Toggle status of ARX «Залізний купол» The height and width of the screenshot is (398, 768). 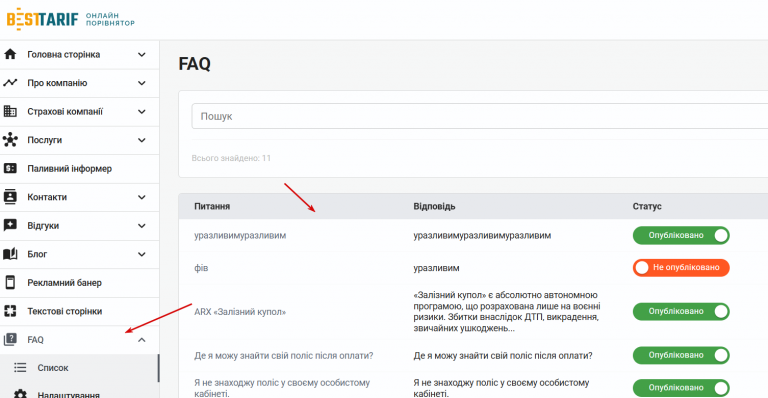coord(681,311)
